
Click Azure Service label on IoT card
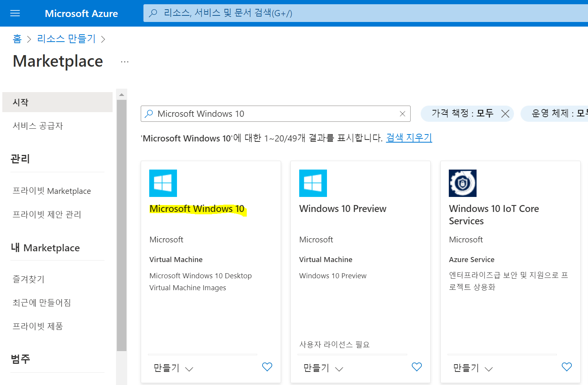coord(472,260)
